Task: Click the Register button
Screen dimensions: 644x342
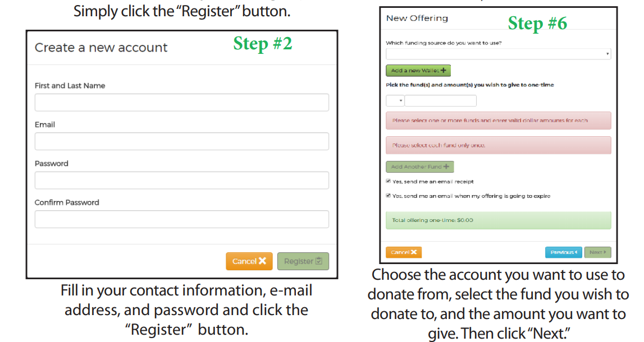Action: tap(303, 261)
